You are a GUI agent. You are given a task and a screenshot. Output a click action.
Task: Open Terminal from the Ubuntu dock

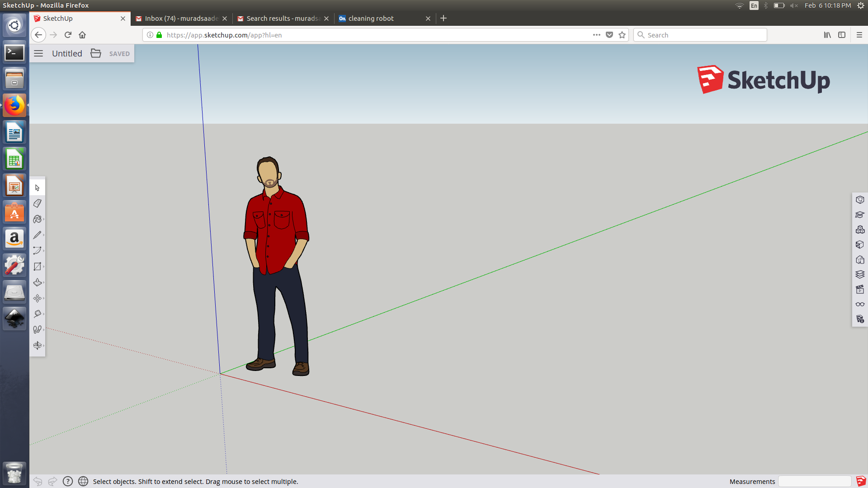click(14, 52)
